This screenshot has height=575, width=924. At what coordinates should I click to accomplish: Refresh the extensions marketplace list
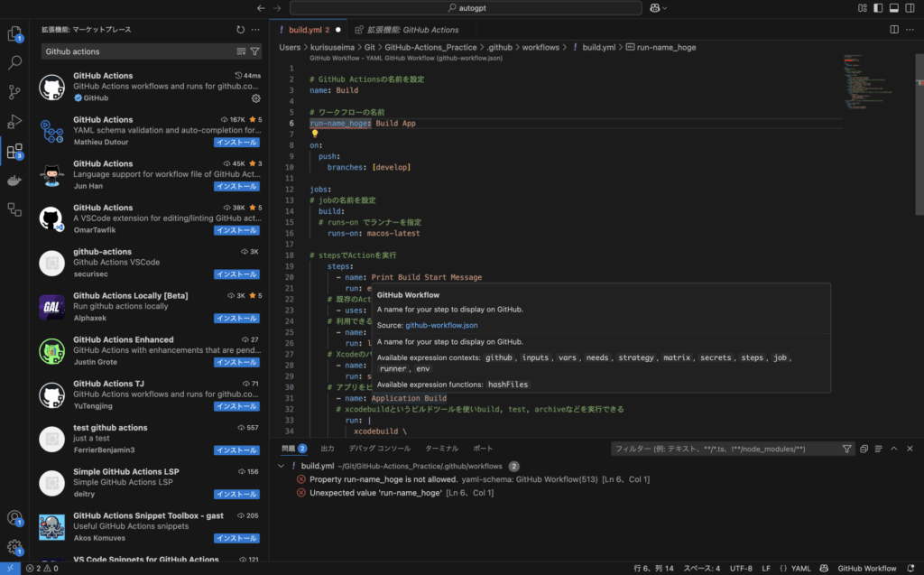(240, 30)
